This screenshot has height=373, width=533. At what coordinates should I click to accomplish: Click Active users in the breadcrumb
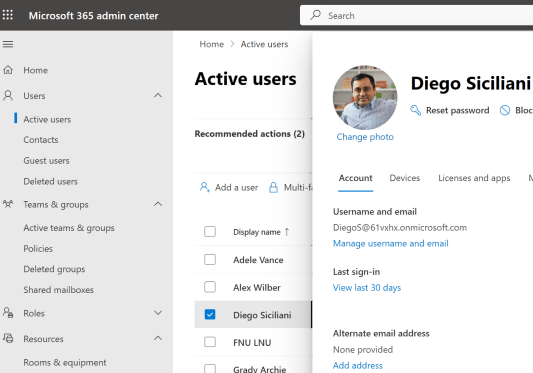point(264,44)
